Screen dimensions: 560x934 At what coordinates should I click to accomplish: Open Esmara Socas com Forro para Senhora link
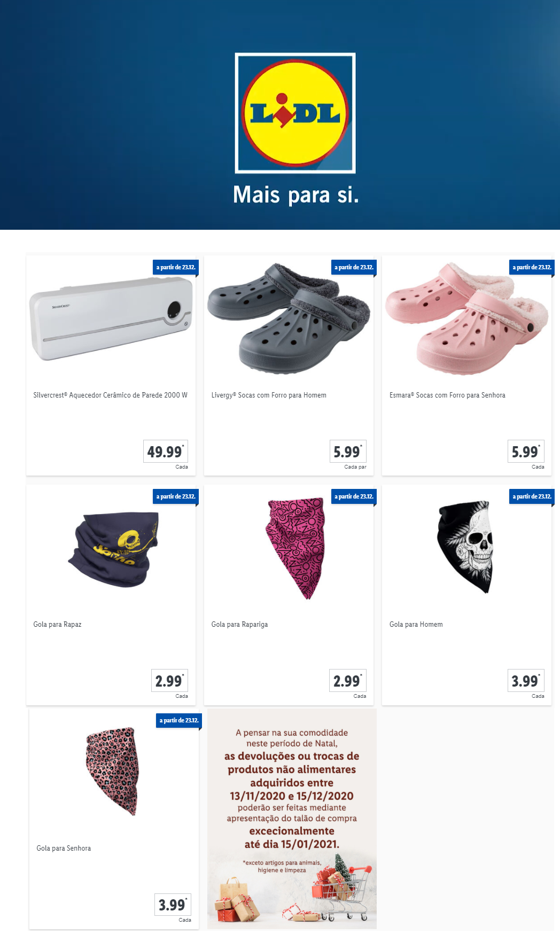pos(447,395)
